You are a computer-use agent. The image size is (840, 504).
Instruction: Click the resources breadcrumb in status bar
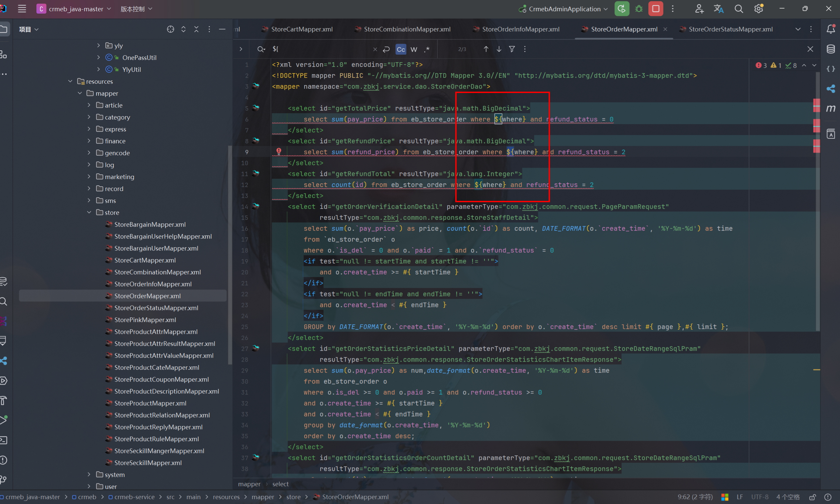point(226,497)
